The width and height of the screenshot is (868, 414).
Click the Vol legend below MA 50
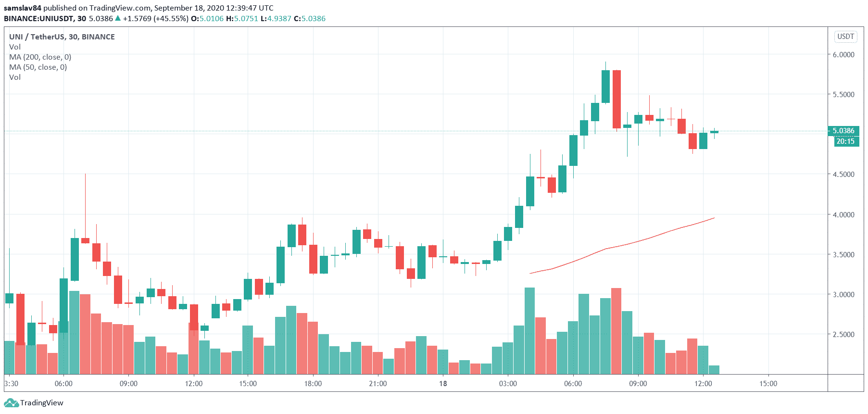tap(15, 77)
